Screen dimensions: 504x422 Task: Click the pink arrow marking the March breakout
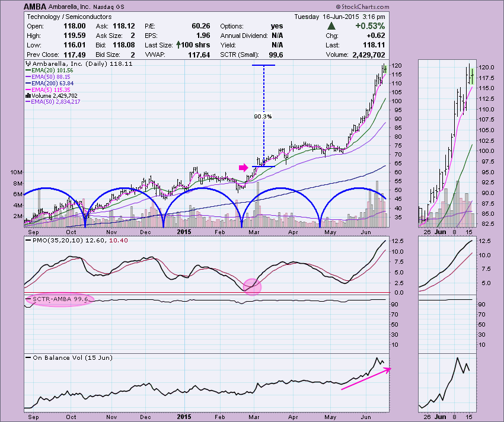point(243,168)
